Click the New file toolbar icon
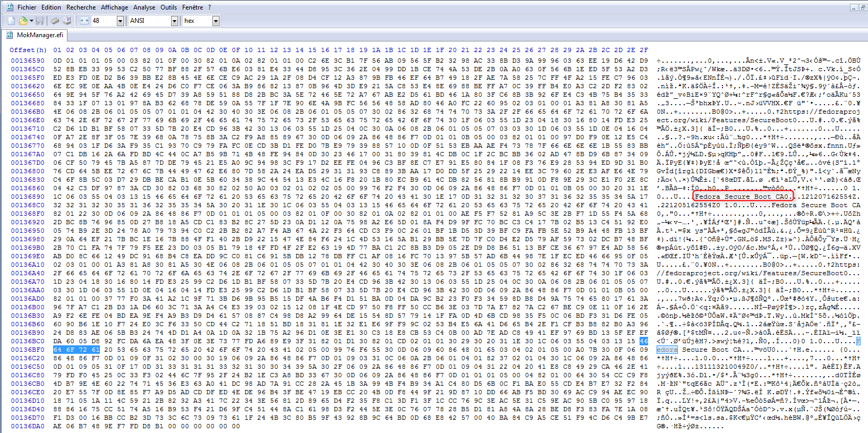Viewport: 868px width, 433px height. click(x=11, y=21)
